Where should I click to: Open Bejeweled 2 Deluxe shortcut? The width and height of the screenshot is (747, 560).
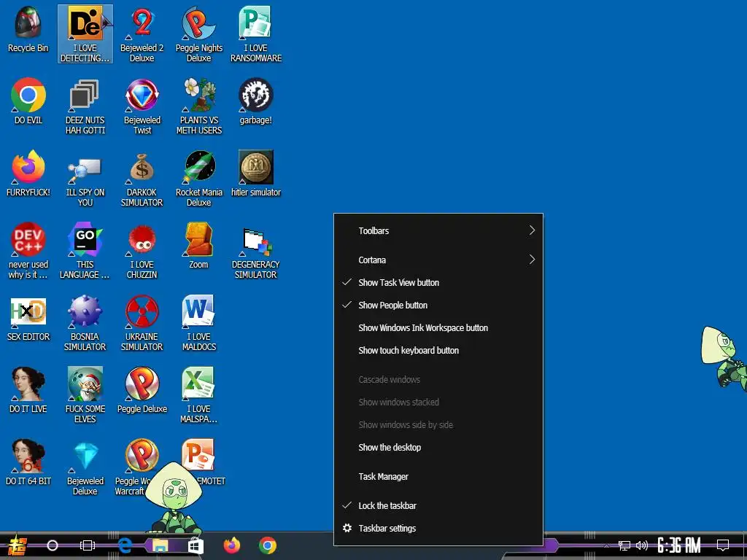tap(142, 34)
